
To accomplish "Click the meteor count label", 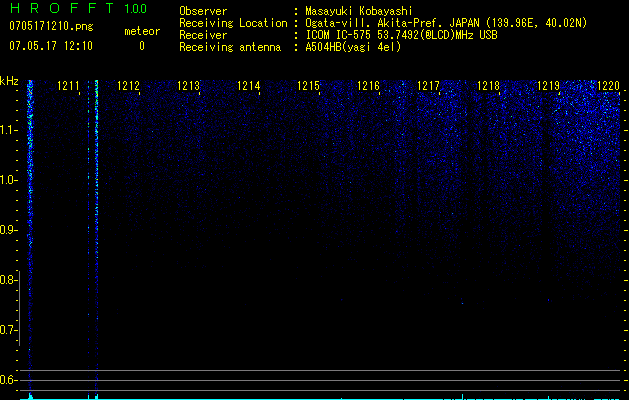I will (x=142, y=31).
